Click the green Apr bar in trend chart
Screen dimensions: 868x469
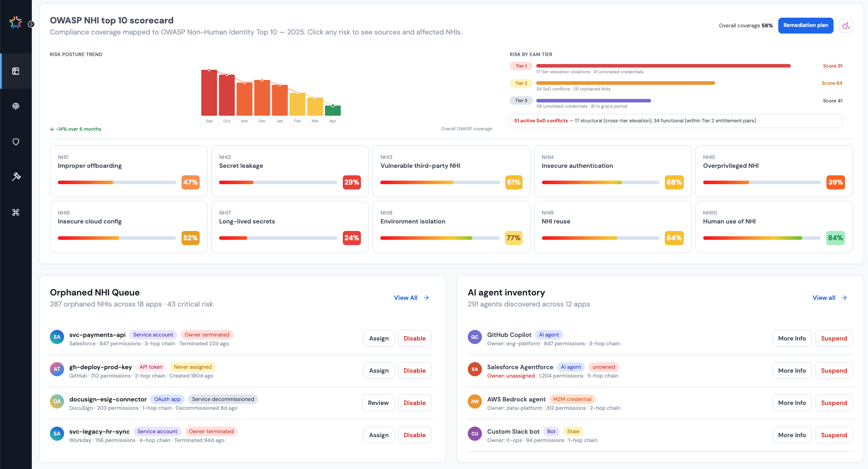(333, 110)
